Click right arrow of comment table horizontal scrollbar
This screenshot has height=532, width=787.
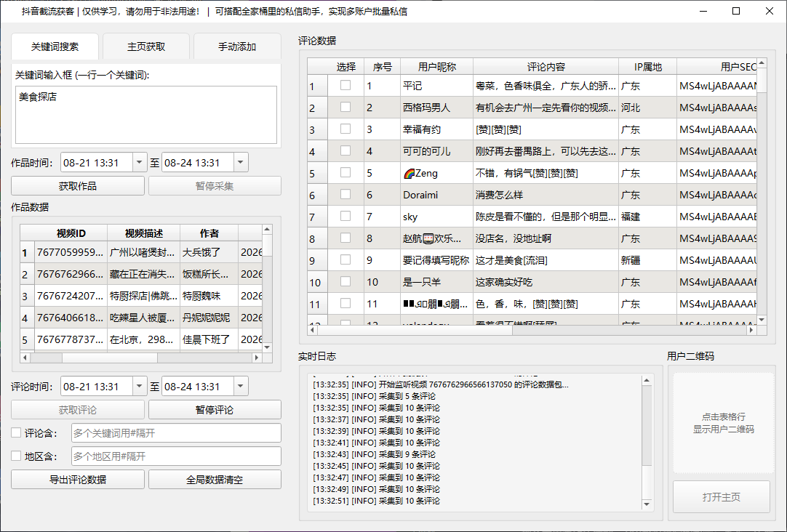pos(751,330)
